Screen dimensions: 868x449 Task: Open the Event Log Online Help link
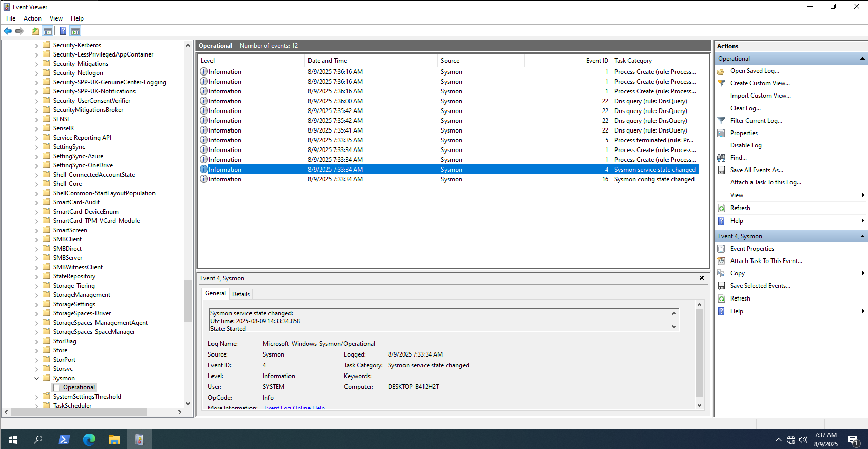pyautogui.click(x=294, y=408)
